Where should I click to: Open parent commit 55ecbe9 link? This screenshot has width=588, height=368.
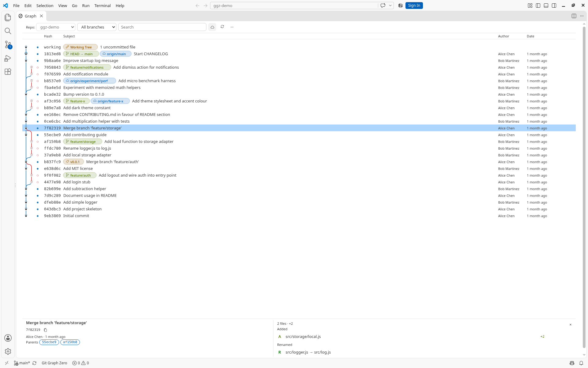coord(49,342)
